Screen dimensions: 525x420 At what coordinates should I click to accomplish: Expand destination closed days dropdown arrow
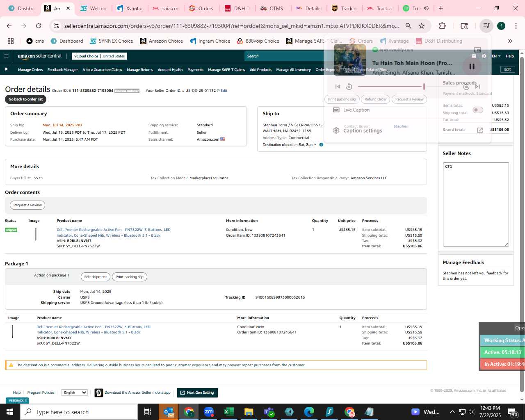tap(315, 145)
